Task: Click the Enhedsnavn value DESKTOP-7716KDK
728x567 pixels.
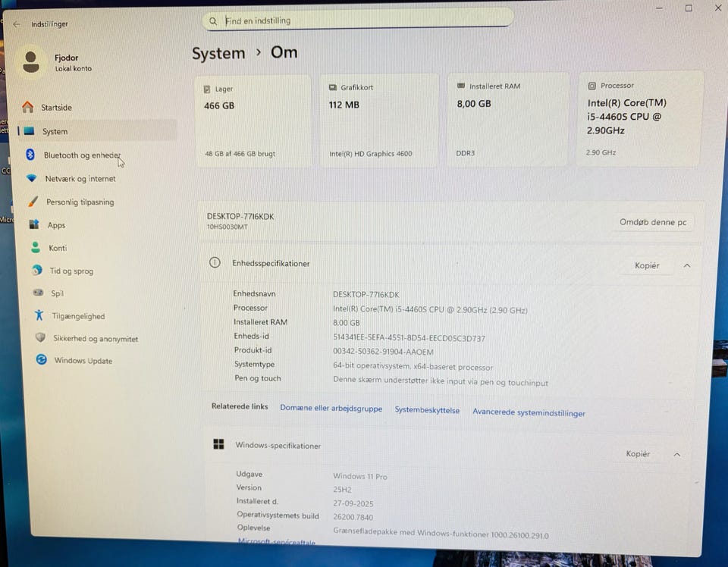Action: [x=366, y=295]
